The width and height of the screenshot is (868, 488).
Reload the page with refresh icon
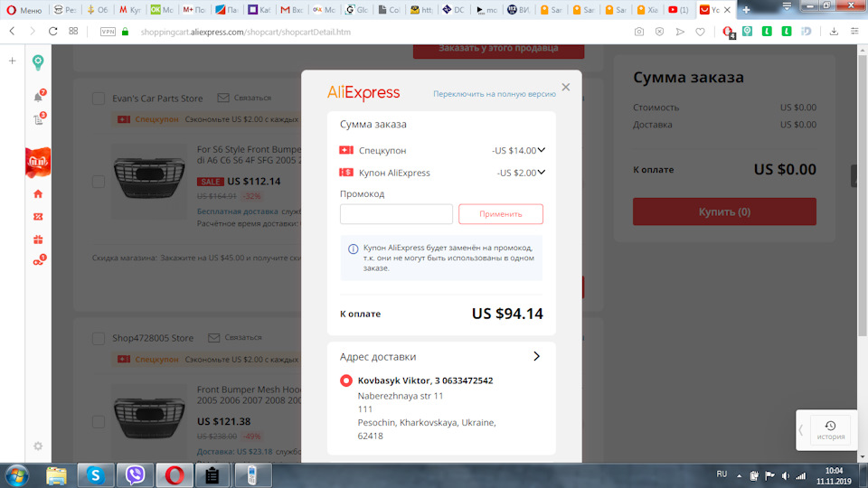[x=52, y=32]
